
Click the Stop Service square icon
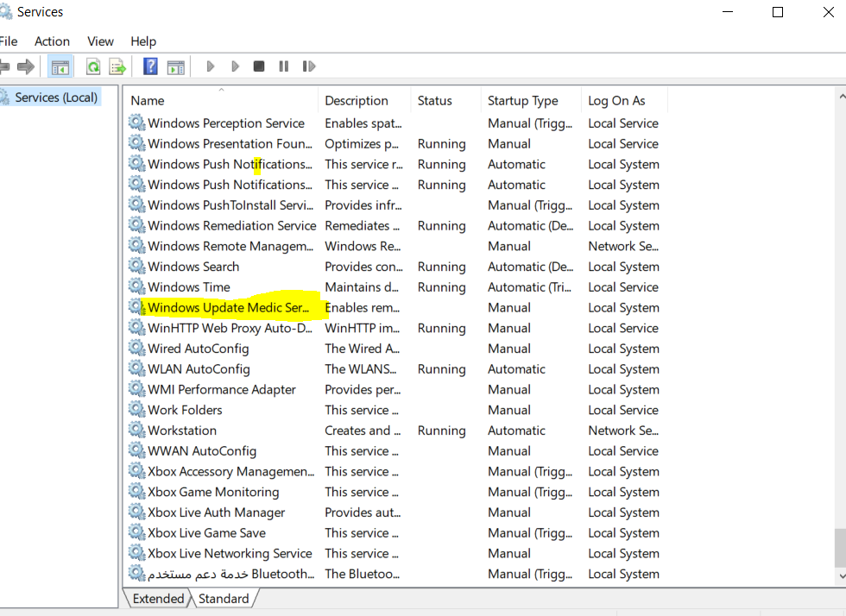[259, 66]
